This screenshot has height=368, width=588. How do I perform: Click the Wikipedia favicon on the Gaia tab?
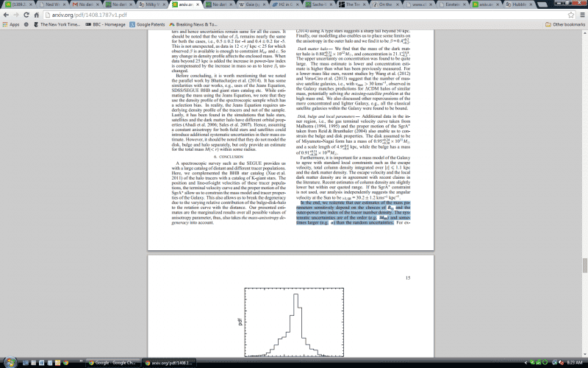tap(242, 4)
